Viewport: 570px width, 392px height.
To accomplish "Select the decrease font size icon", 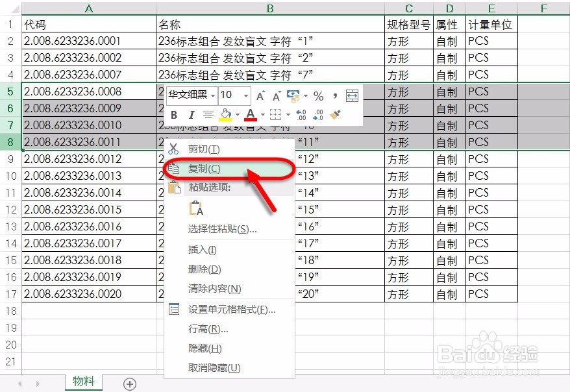I will tap(275, 95).
